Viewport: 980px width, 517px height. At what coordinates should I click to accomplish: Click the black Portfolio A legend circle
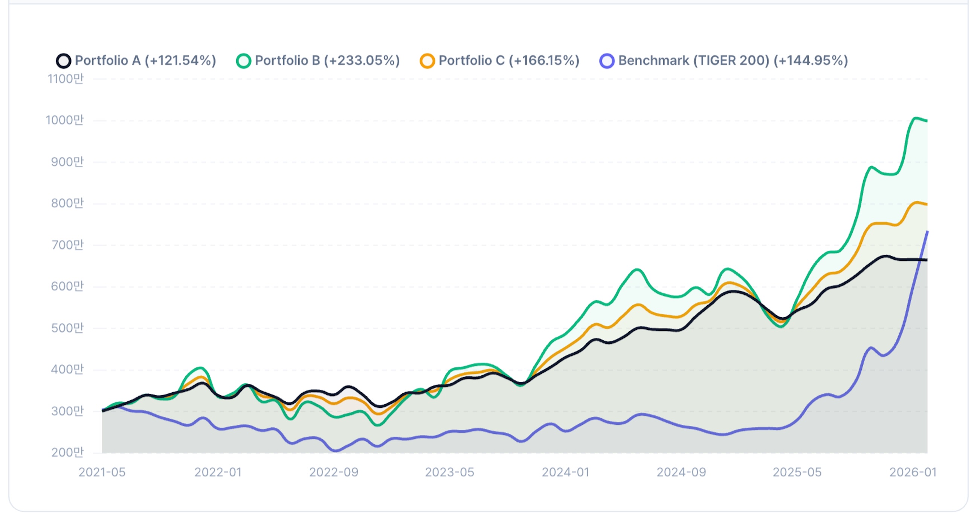64,61
